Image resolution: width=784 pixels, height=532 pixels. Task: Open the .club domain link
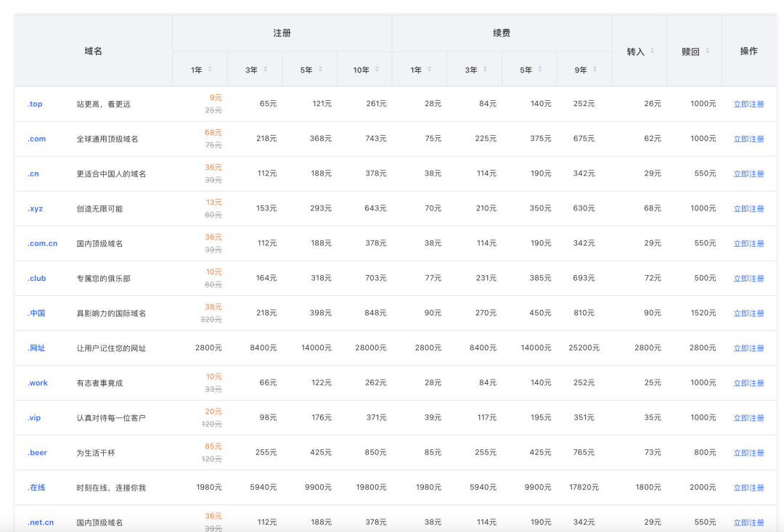(x=36, y=279)
